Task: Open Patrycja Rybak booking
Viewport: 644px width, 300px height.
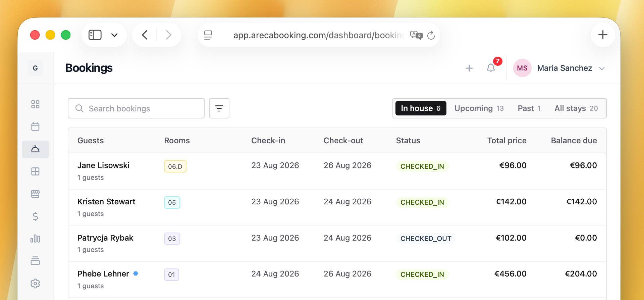Action: tap(105, 238)
